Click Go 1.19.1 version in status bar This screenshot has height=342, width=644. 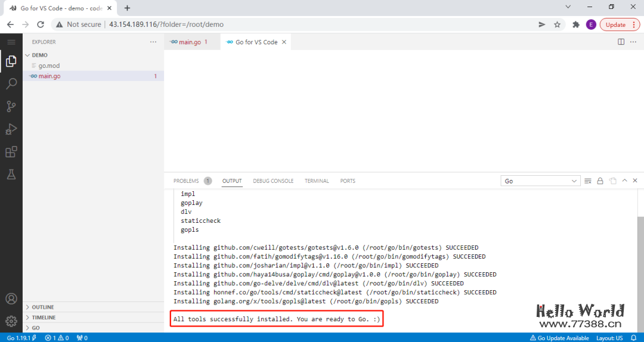[x=21, y=338]
